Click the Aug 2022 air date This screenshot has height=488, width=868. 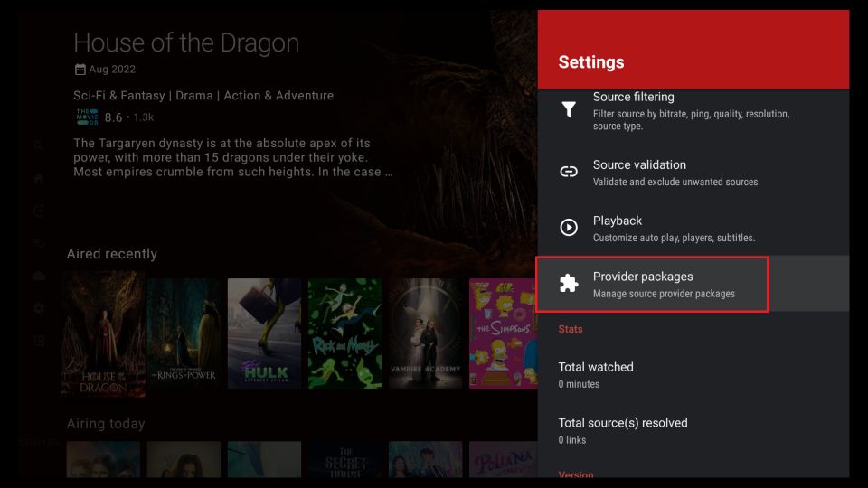point(112,70)
